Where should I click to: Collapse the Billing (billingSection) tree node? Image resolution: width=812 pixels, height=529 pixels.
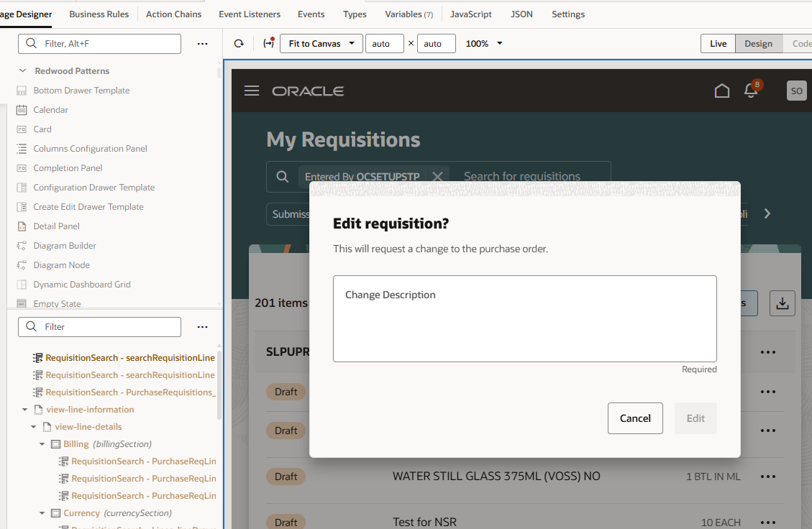tap(42, 443)
